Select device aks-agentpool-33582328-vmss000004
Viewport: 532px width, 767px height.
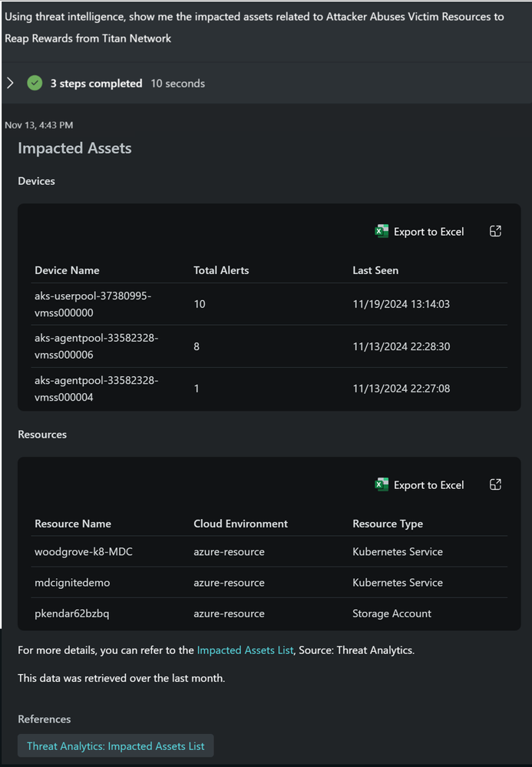click(96, 388)
